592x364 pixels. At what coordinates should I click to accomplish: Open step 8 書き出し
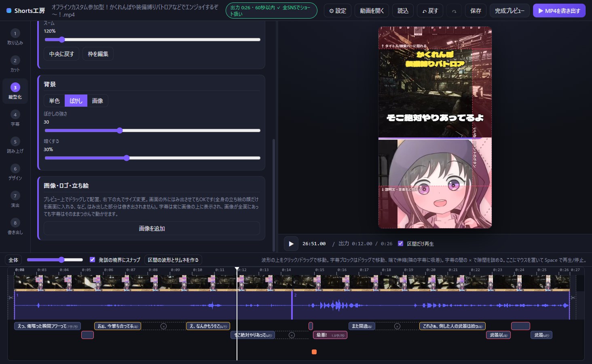(x=15, y=227)
